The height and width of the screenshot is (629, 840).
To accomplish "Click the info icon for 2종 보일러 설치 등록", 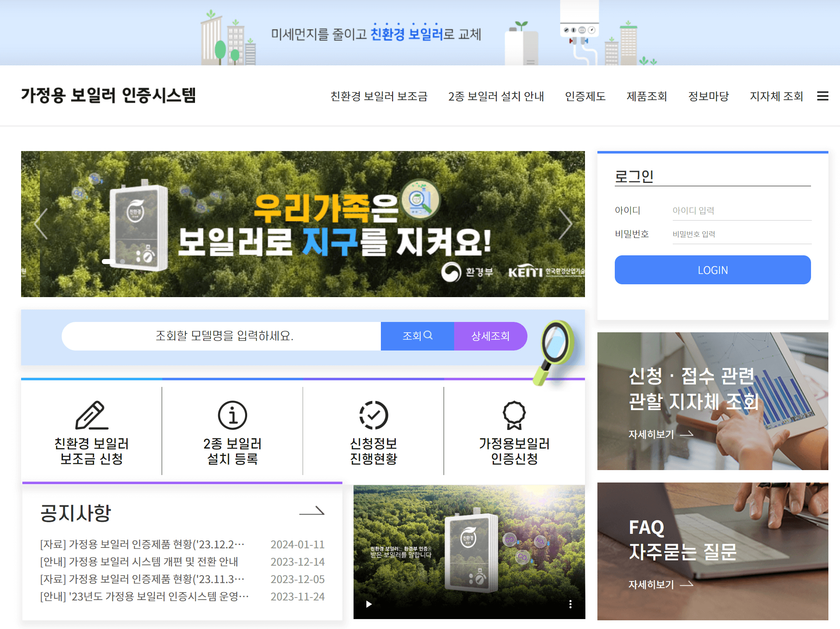I will 232,415.
